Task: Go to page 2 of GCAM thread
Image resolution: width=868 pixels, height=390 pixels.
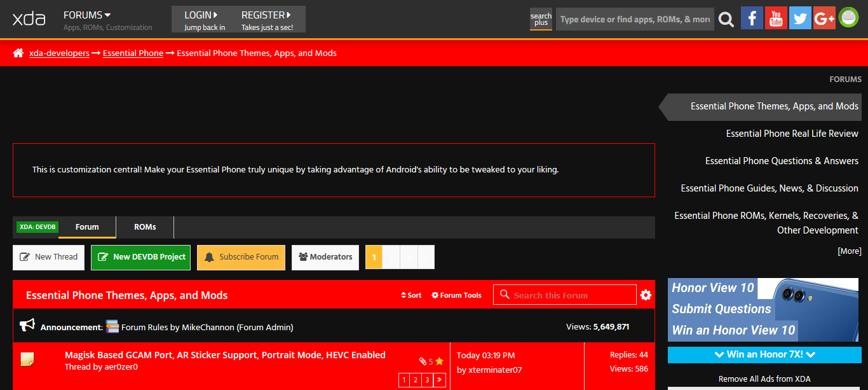Action: pos(416,380)
